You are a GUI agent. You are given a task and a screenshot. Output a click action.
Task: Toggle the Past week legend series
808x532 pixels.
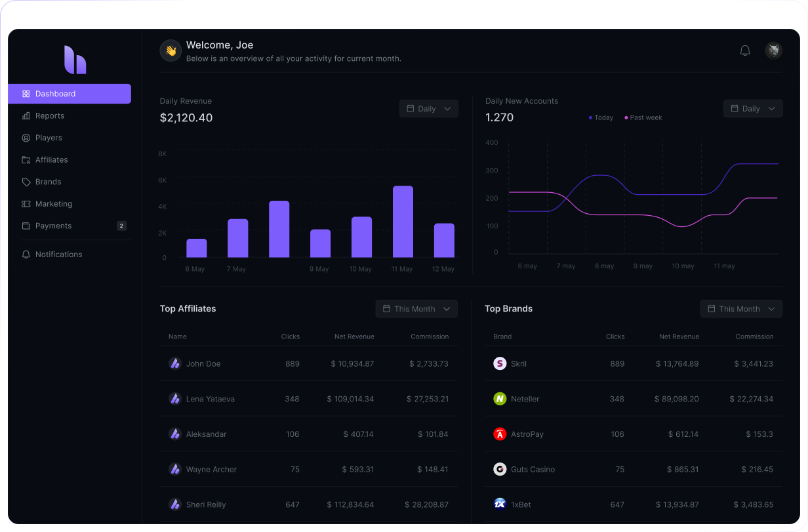(643, 118)
